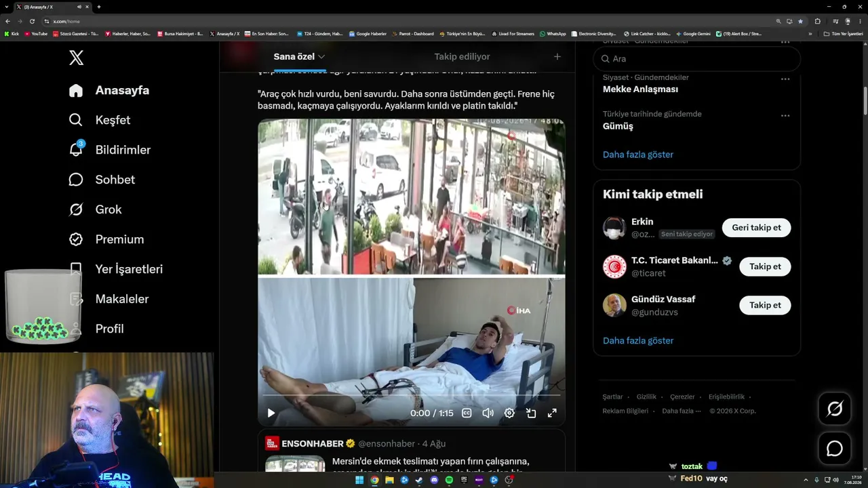Click Daha fazla göster under trends
The height and width of the screenshot is (488, 868).
(x=638, y=155)
